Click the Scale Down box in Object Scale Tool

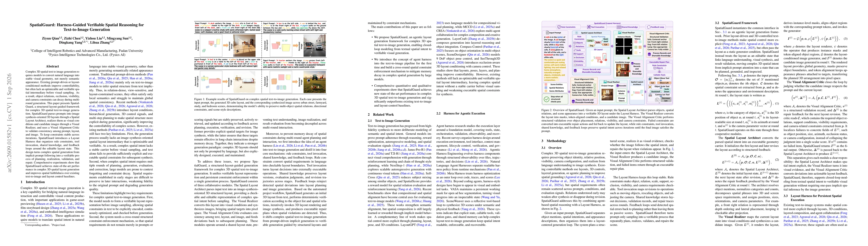(x=667, y=90)
